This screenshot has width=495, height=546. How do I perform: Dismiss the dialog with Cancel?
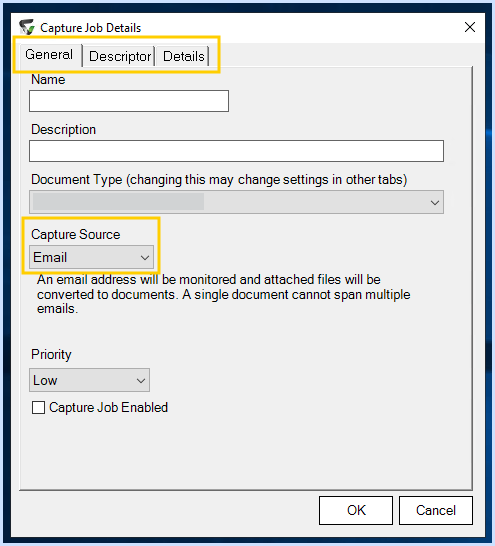click(436, 510)
